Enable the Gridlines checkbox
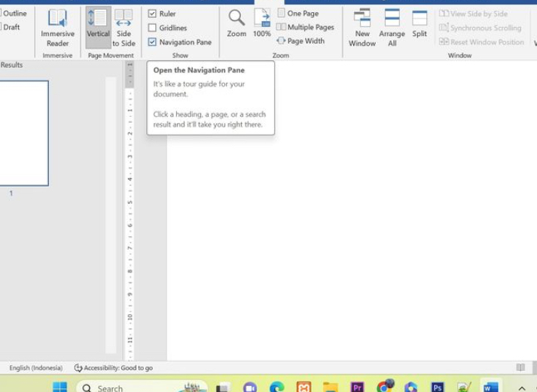Screen dimensions: 537x392 tap(153, 28)
